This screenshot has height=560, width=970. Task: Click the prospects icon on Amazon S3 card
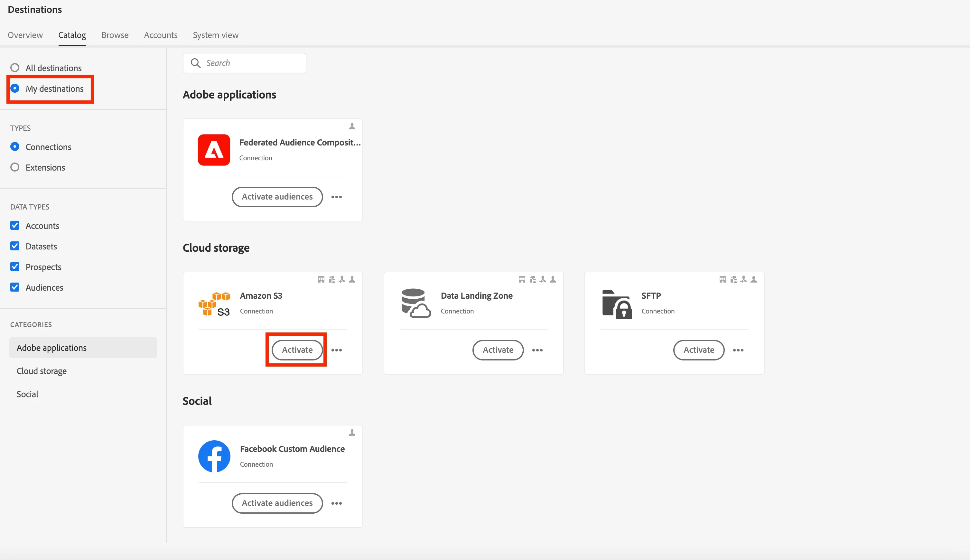click(342, 280)
